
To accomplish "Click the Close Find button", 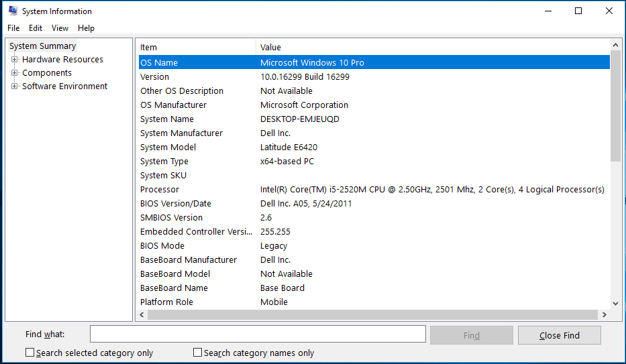I will [560, 335].
